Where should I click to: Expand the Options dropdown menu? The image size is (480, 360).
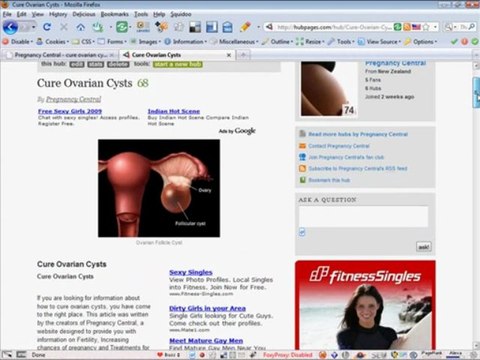(x=421, y=42)
